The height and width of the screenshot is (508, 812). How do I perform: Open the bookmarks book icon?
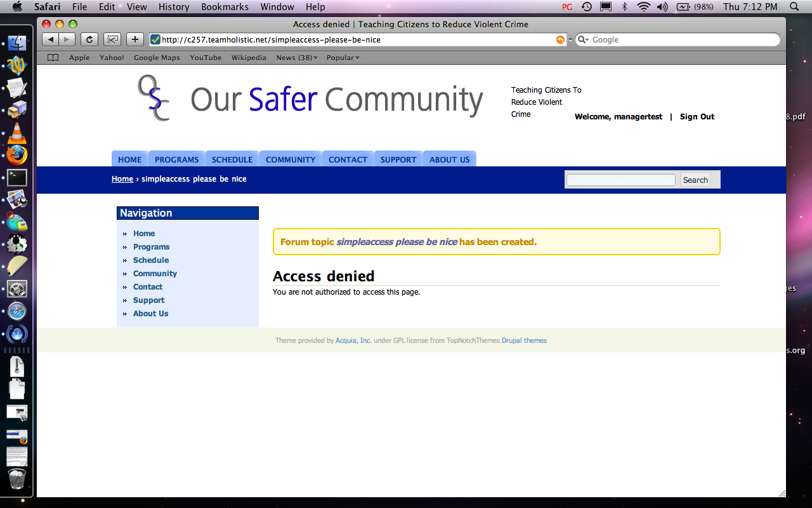[x=53, y=57]
